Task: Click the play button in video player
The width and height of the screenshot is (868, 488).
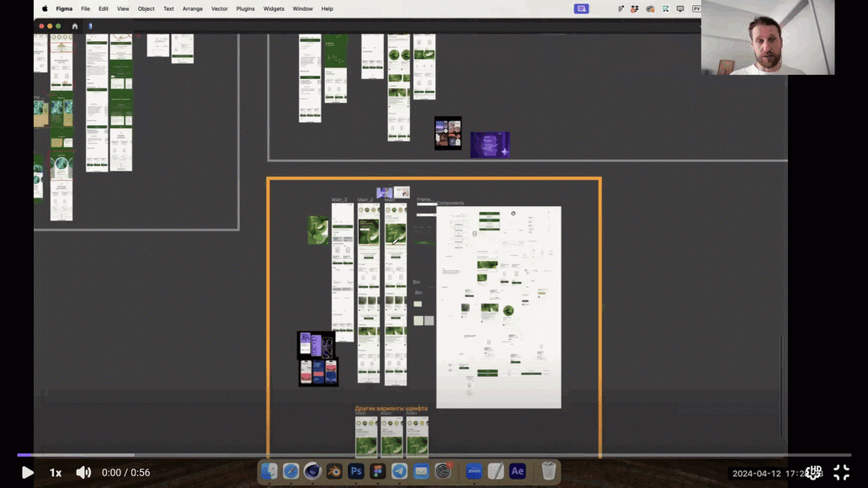Action: click(x=27, y=473)
